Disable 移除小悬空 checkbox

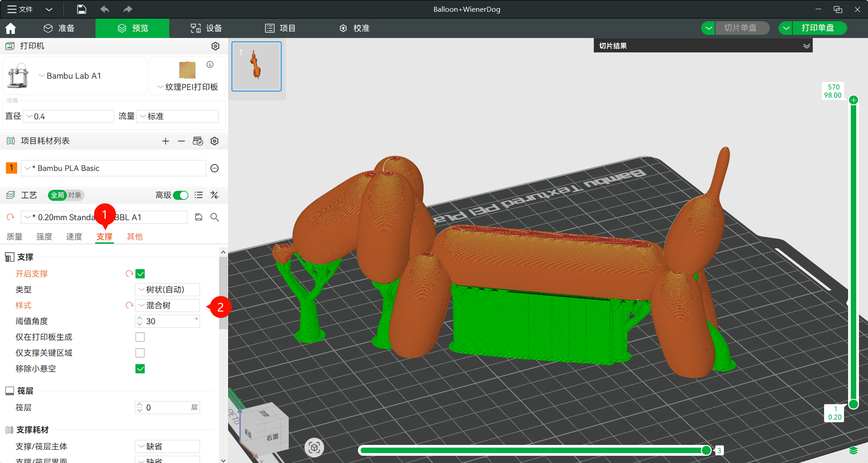(x=140, y=369)
